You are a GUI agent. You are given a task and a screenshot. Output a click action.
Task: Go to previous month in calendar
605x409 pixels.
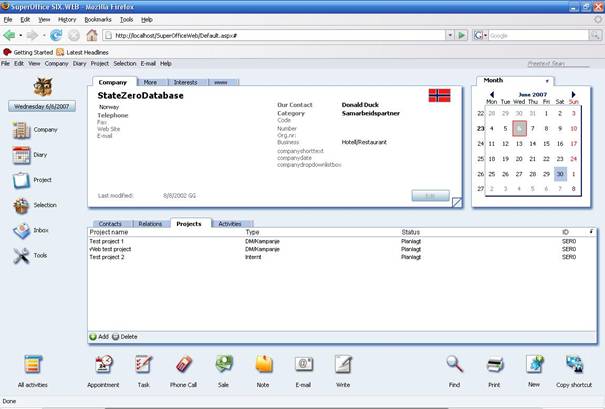pyautogui.click(x=492, y=95)
